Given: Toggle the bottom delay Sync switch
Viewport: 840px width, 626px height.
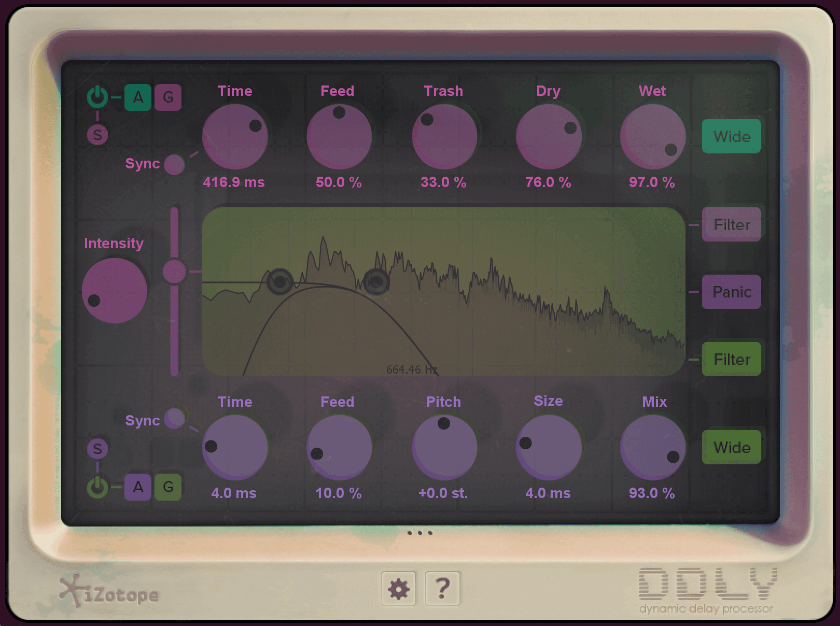Looking at the screenshot, I should tap(174, 419).
